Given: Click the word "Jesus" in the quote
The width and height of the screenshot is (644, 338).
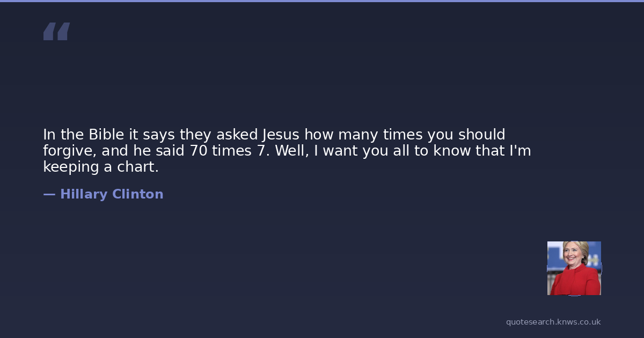Looking at the screenshot, I should coord(281,134).
